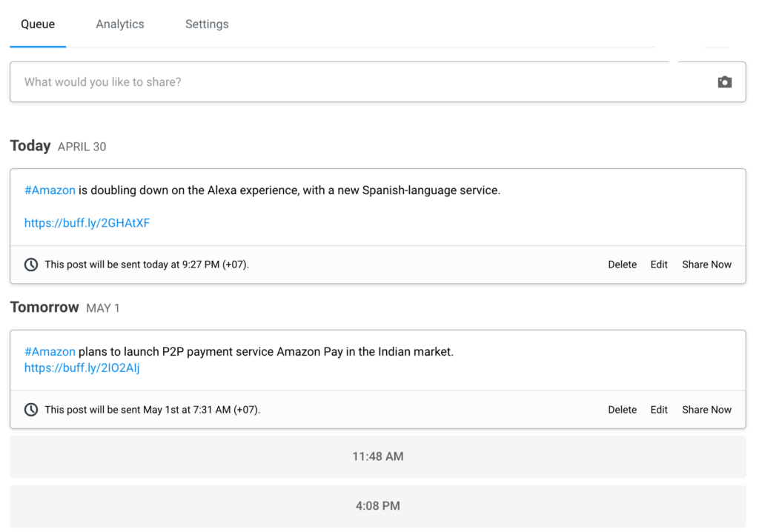Edit today's Alexa post
759x532 pixels.
pos(658,265)
